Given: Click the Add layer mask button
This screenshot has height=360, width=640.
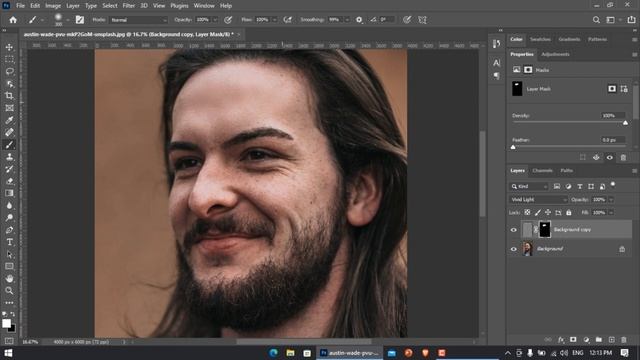Looking at the screenshot, I should pyautogui.click(x=573, y=340).
